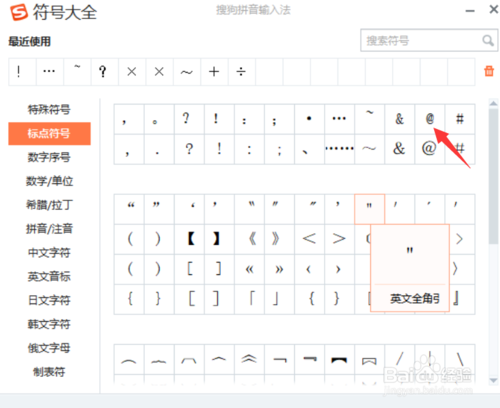Screen dimensions: 500x408
Task: Insert the 』 white corner bracket
Action: pyautogui.click(x=462, y=299)
